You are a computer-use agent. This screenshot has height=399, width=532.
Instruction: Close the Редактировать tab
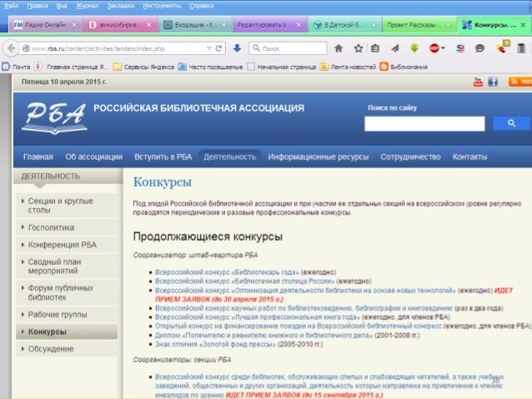(299, 25)
